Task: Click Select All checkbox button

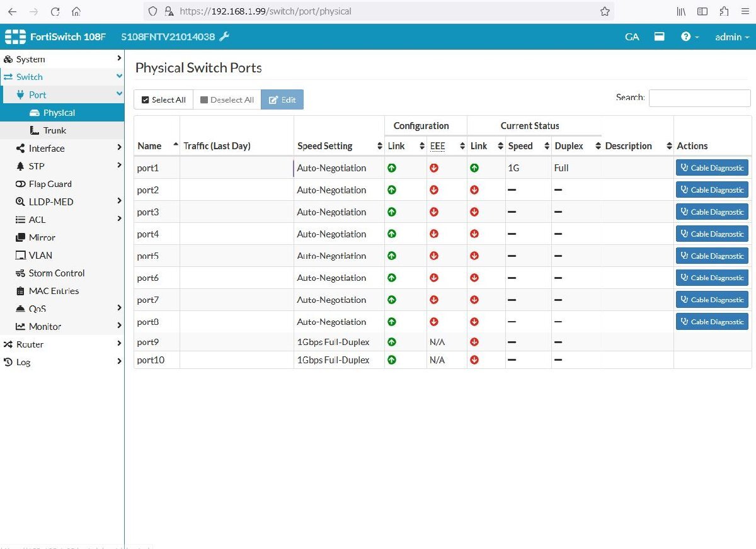Action: tap(163, 99)
